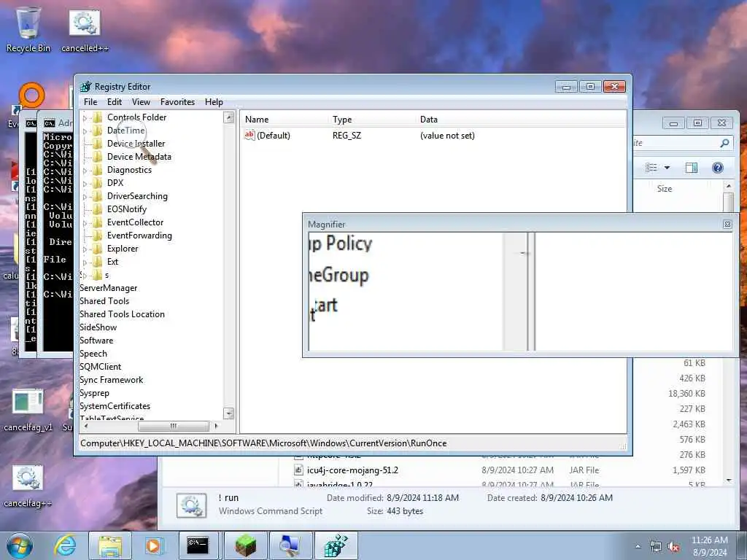This screenshot has height=560, width=747.
Task: Click the Explorer file list scroll up arrow
Action: click(728, 186)
